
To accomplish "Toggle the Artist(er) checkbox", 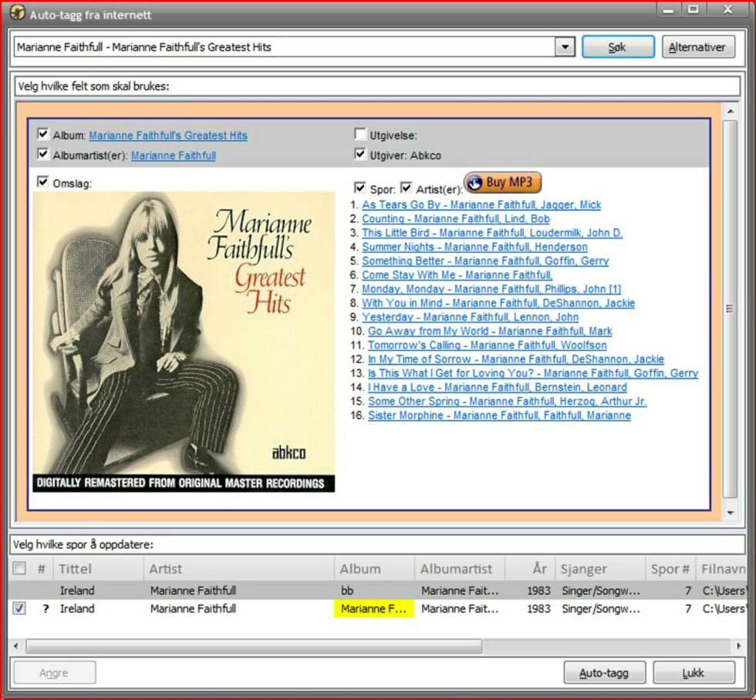I will pyautogui.click(x=406, y=187).
